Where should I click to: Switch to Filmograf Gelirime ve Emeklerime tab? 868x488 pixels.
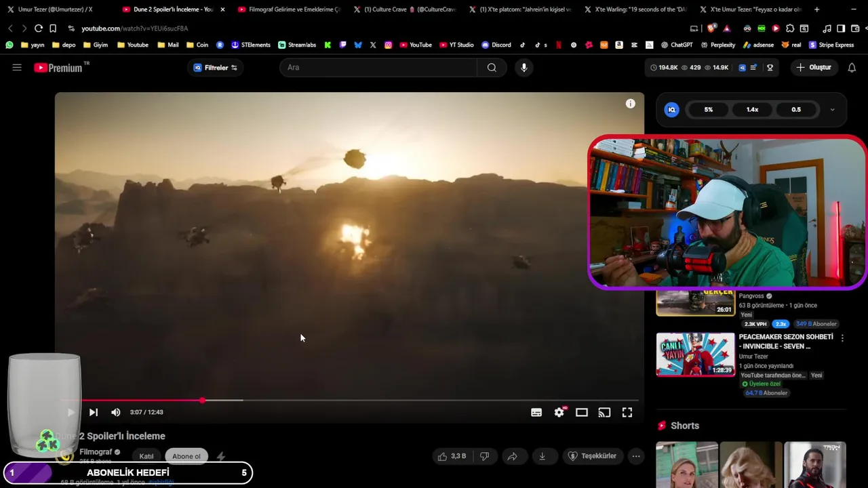click(288, 9)
